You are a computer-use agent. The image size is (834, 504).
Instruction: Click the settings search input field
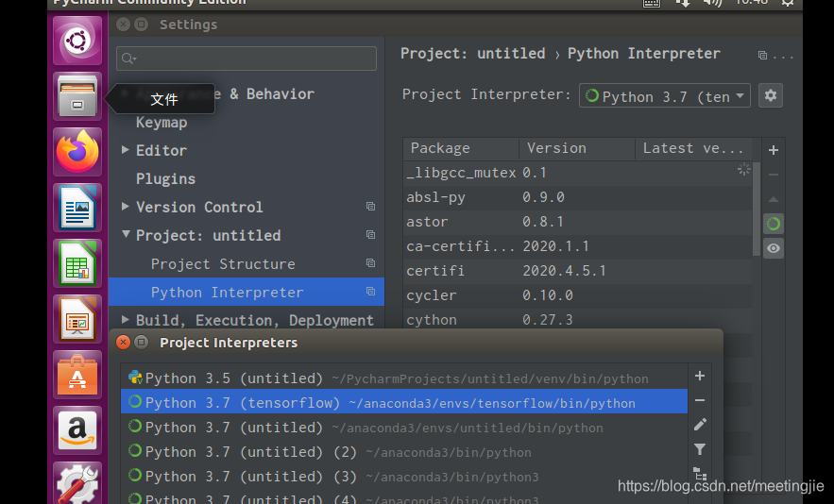click(247, 59)
